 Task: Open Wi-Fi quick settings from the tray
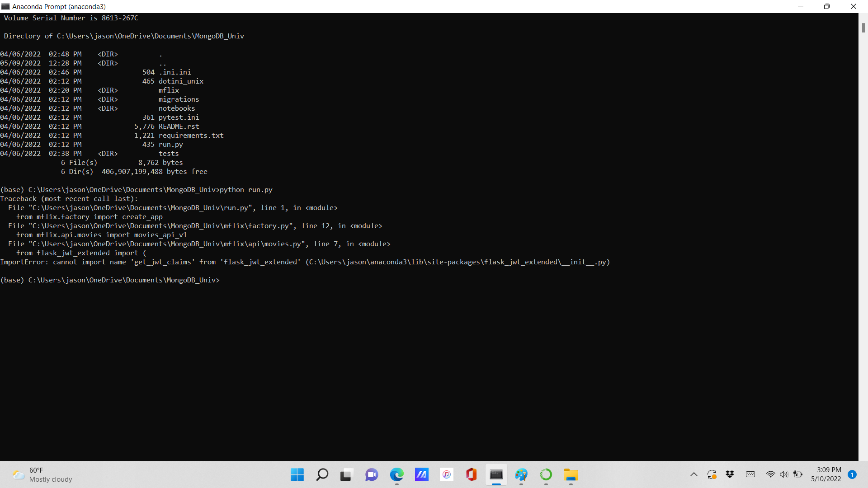click(x=771, y=474)
